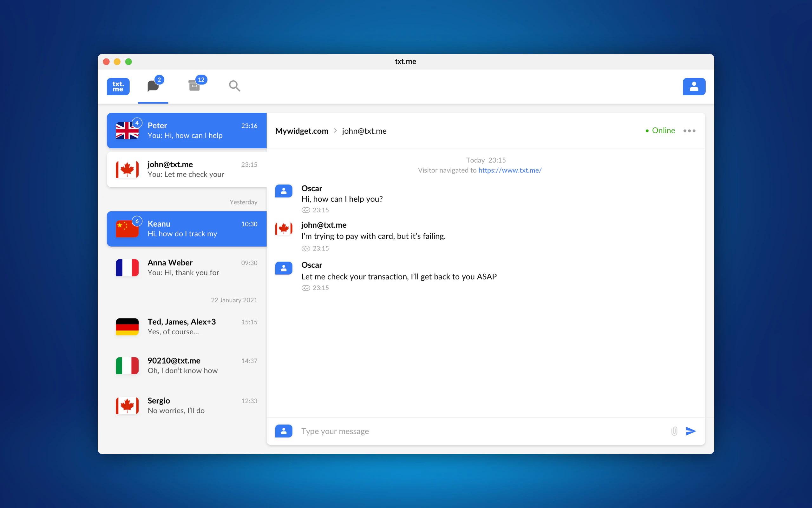This screenshot has height=508, width=812.
Task: Click the john@txt.me breadcrumb in header
Action: (364, 131)
